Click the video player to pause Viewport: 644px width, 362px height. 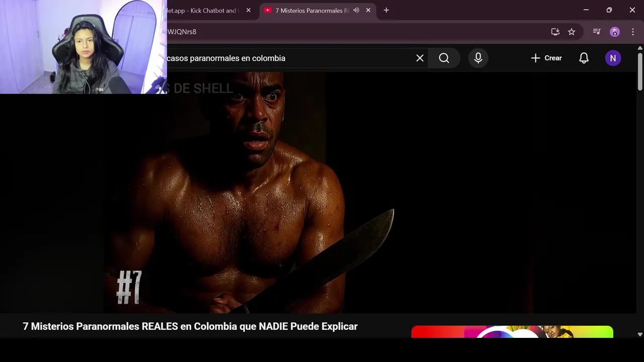(x=318, y=193)
